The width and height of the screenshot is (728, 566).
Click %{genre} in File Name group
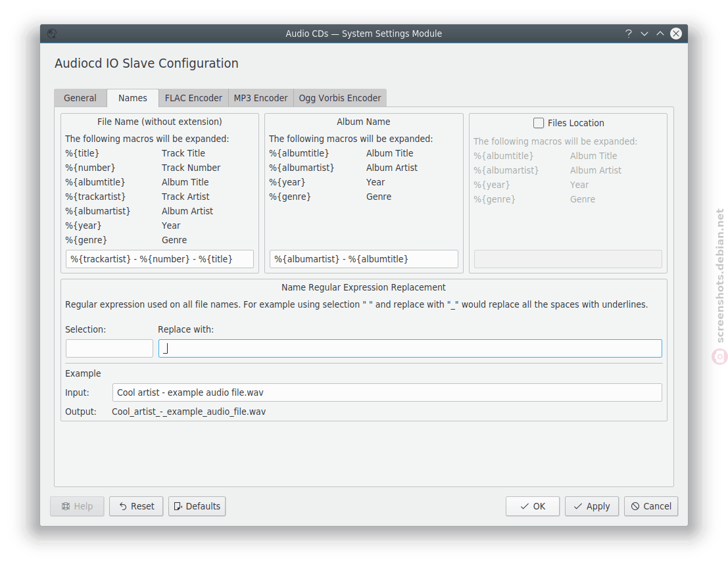(86, 240)
